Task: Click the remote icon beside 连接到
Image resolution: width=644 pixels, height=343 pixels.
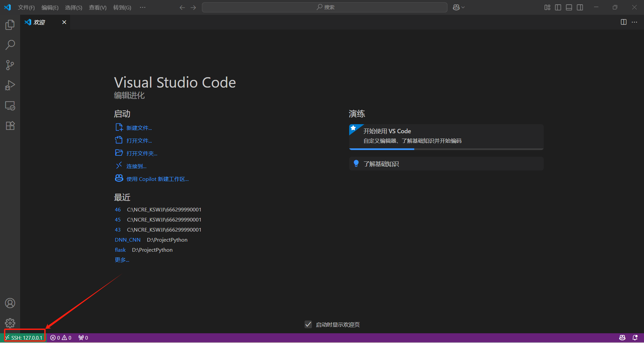Action: 119,165
